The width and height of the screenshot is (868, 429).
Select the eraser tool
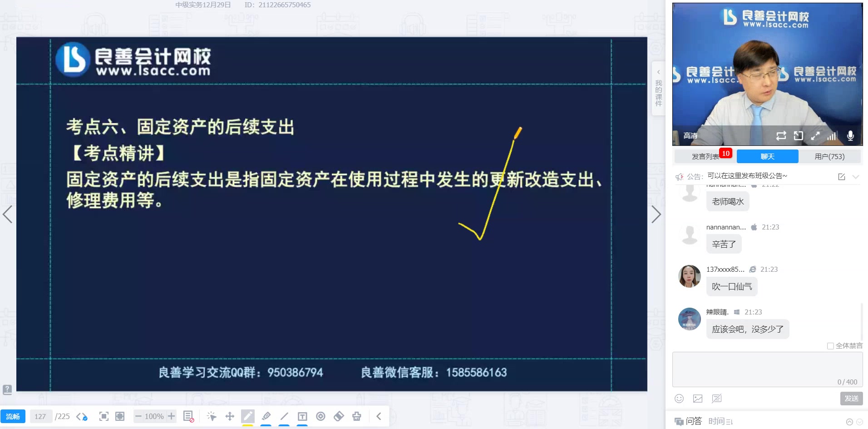(339, 416)
